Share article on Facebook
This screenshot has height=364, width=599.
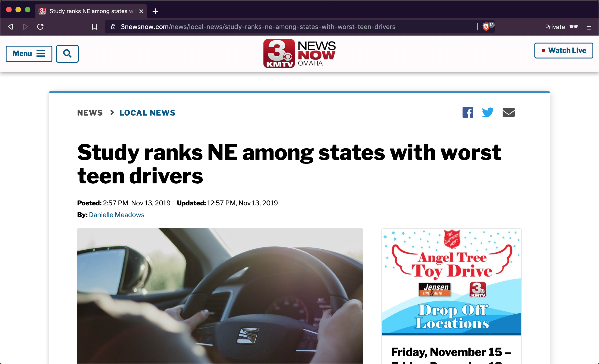468,113
